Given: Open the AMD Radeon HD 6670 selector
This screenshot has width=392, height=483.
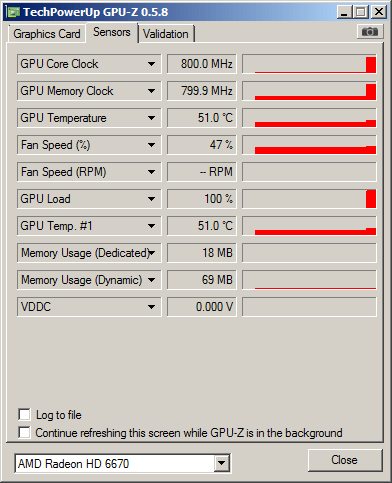Looking at the screenshot, I should [x=122, y=463].
